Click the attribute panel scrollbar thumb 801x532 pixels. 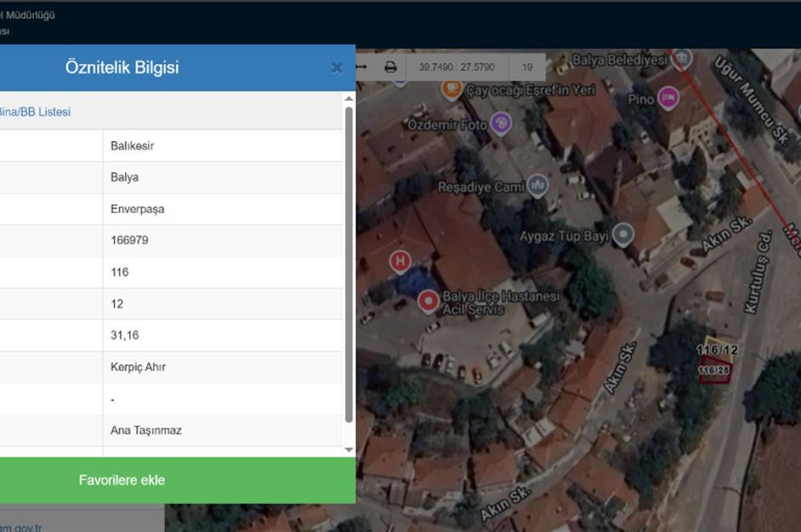point(348,264)
